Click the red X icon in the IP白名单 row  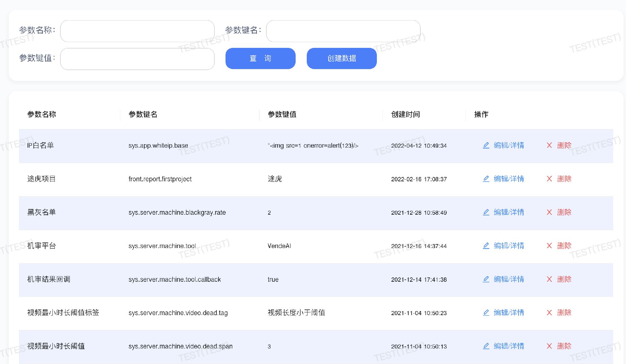tap(549, 145)
